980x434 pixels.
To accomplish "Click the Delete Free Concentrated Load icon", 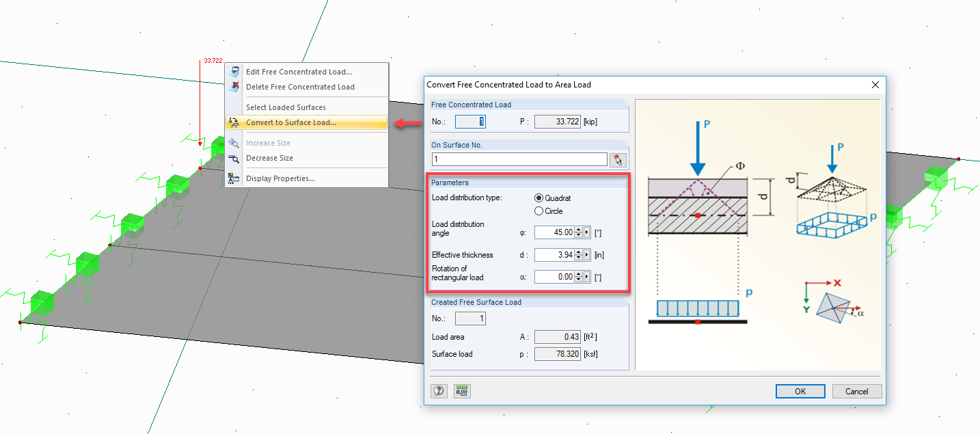I will [233, 87].
